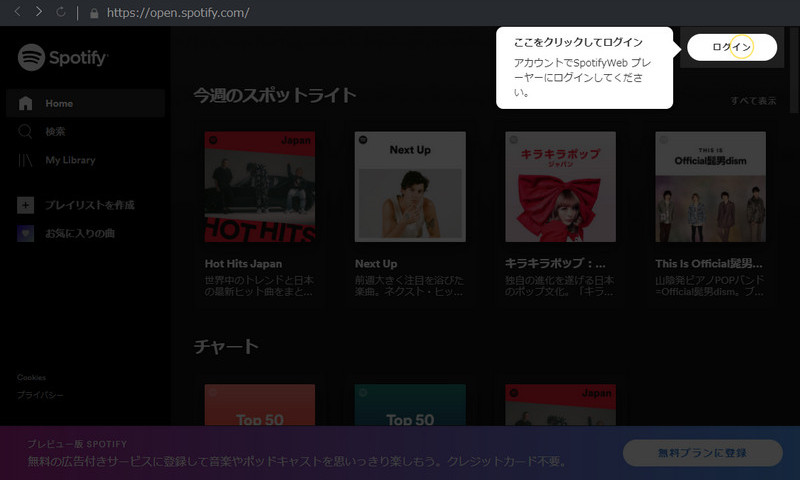Screen dimensions: 800x480
Task: Open the Hot Hits Japan cover thumbnail
Action: point(260,187)
